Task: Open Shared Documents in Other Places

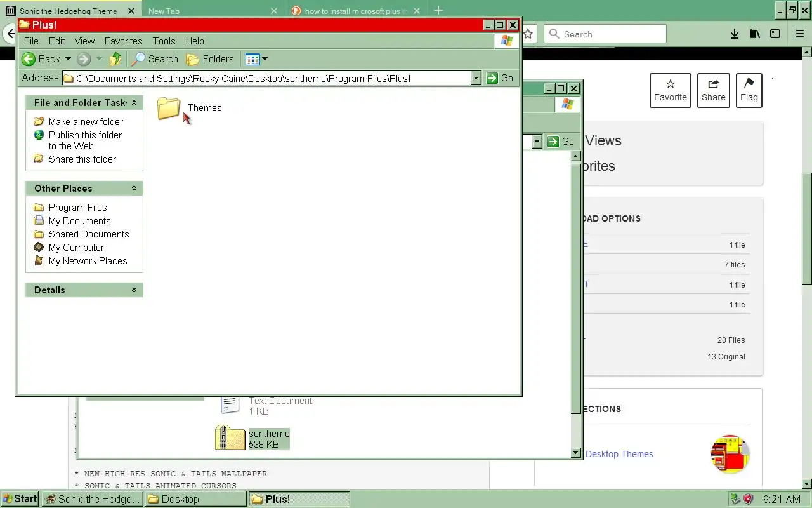Action: coord(89,234)
